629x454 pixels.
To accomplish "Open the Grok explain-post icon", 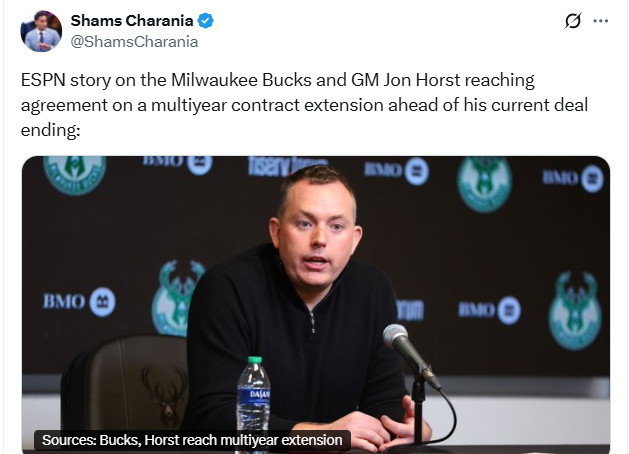I will click(574, 21).
